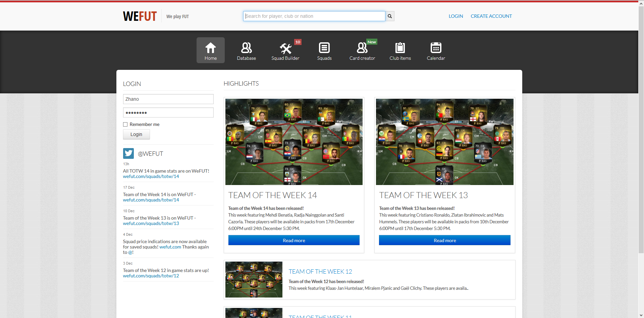Click the @ mention link in the 4 Dec tweet
The height and width of the screenshot is (318, 644).
(131, 252)
